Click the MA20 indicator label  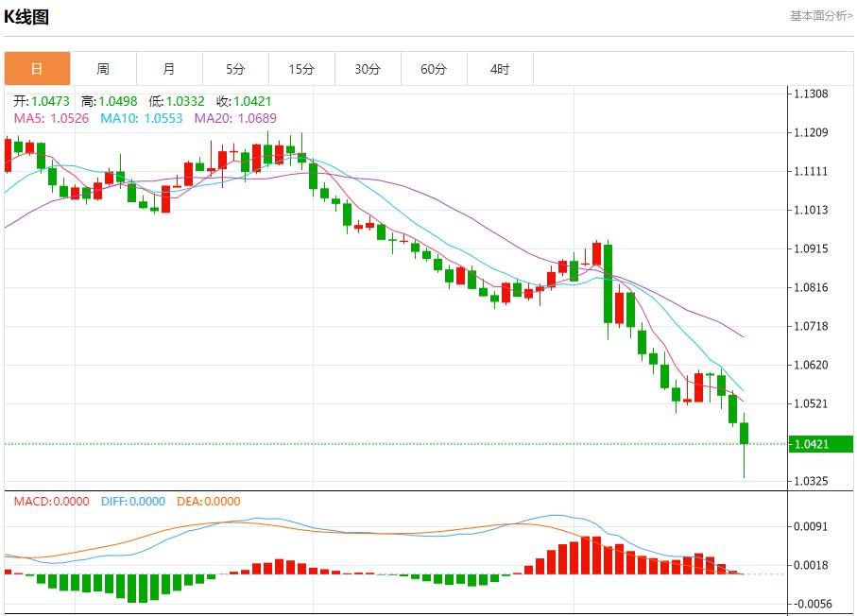point(235,118)
